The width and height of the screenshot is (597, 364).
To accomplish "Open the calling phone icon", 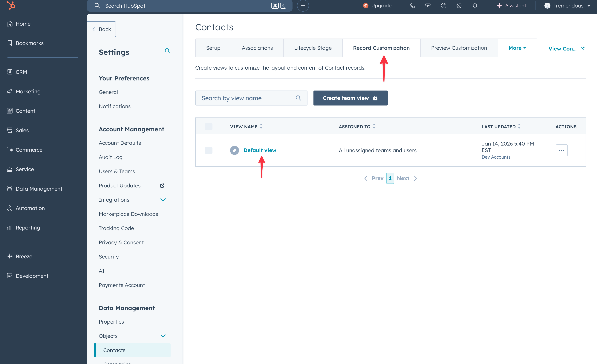I will [x=412, y=6].
